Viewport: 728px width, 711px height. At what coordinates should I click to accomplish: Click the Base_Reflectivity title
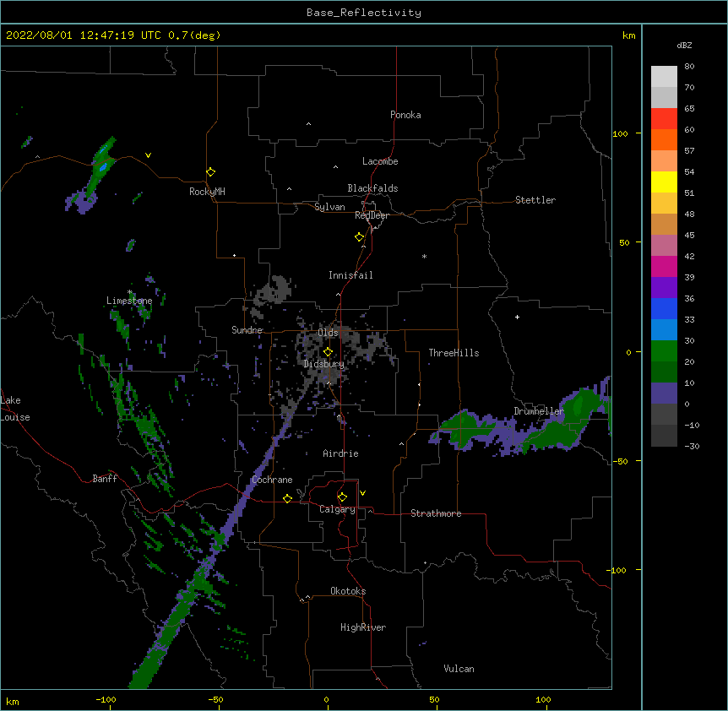click(364, 13)
